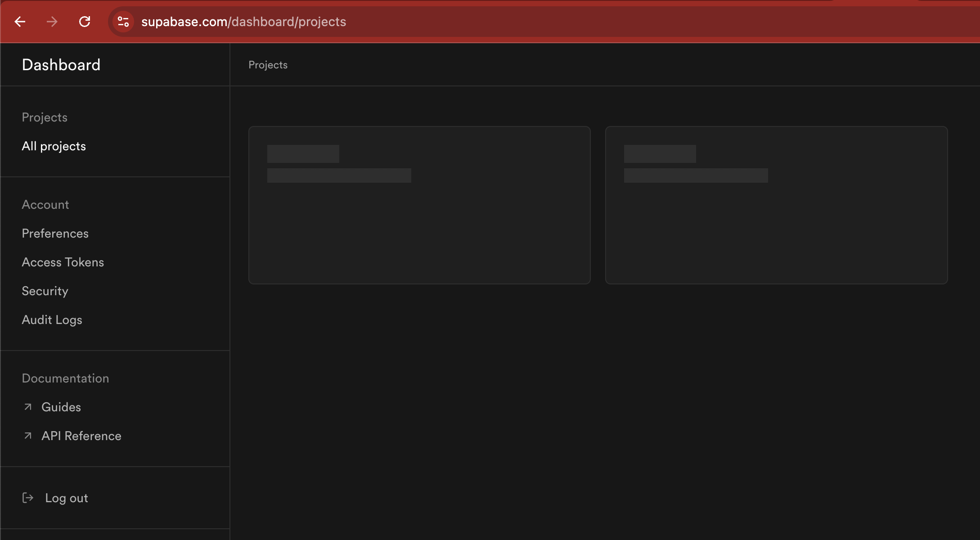Open API Reference documentation
The image size is (980, 540).
(81, 436)
